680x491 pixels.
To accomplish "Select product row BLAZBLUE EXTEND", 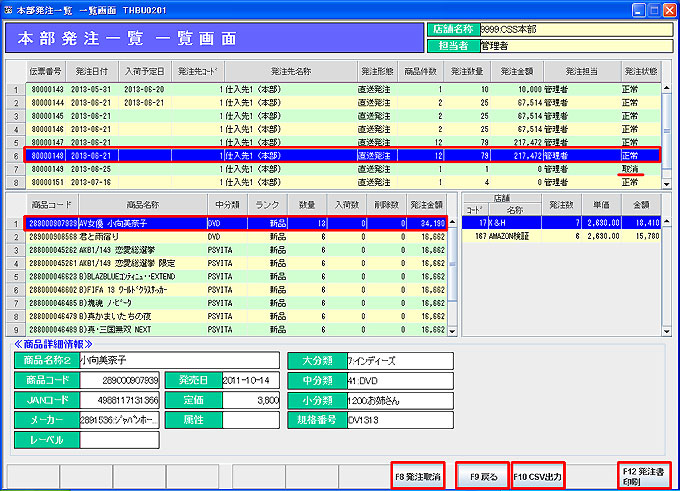I will coord(236,276).
